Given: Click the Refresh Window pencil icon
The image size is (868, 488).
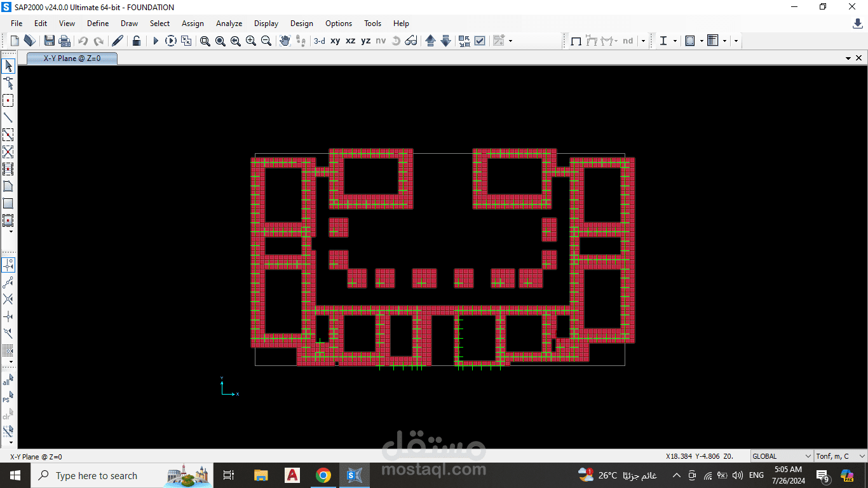Looking at the screenshot, I should [x=118, y=41].
